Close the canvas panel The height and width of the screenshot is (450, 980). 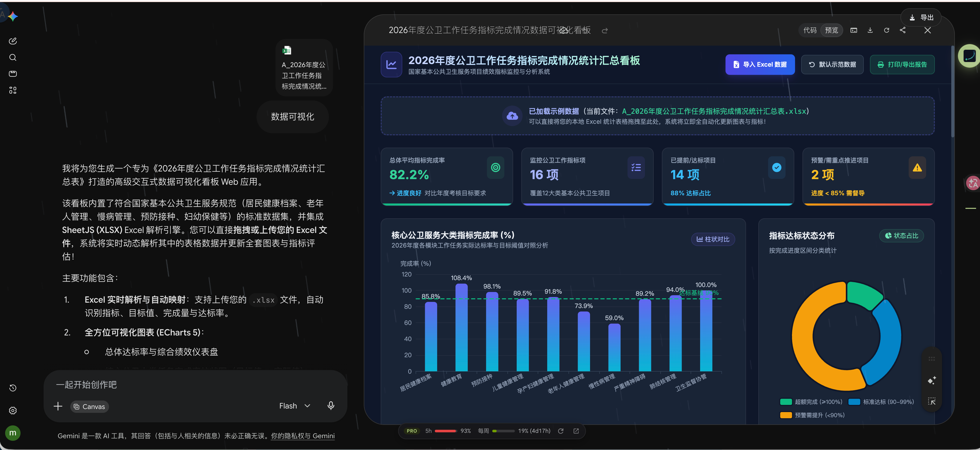tap(927, 30)
